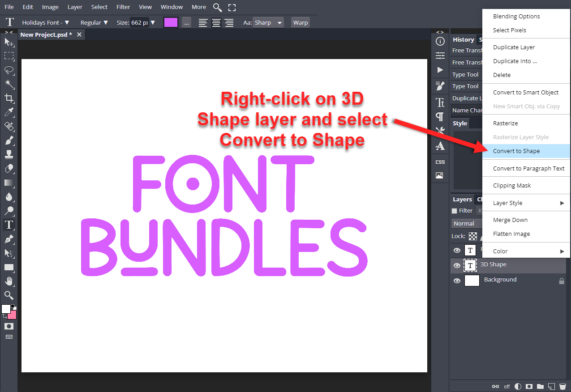571x392 pixels.
Task: Select the Brush tool in left toolbar
Action: pos(9,141)
